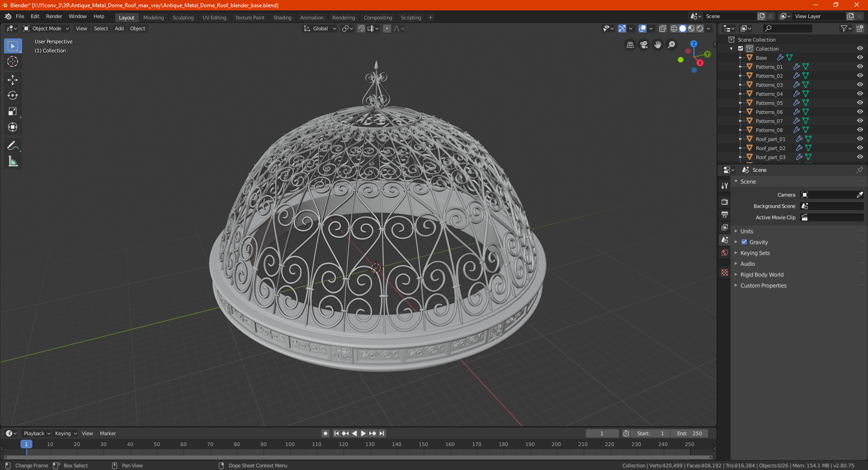Viewport: 868px width, 470px height.
Task: Disable the Gravity checkbox
Action: pyautogui.click(x=744, y=242)
